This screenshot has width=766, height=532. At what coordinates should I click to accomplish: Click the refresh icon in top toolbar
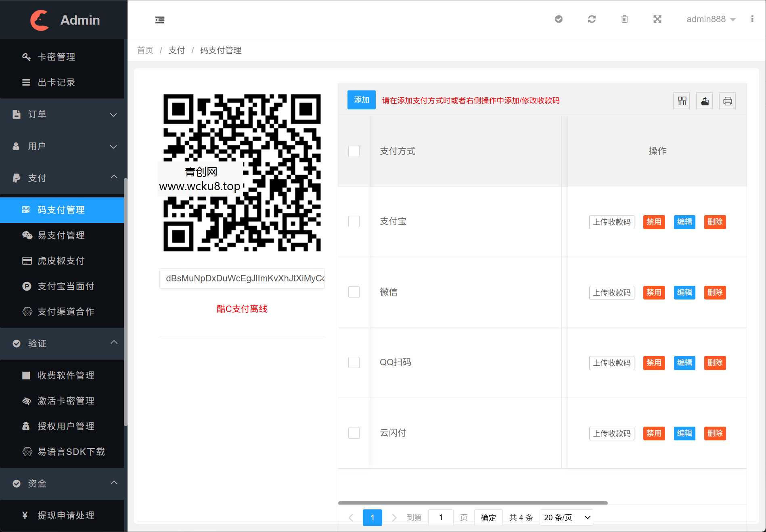pos(592,19)
